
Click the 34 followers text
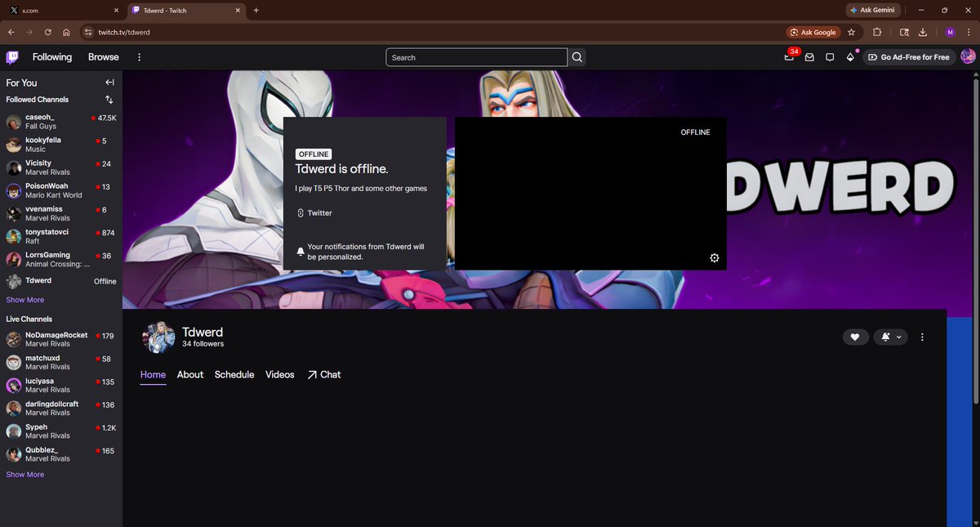coord(203,344)
